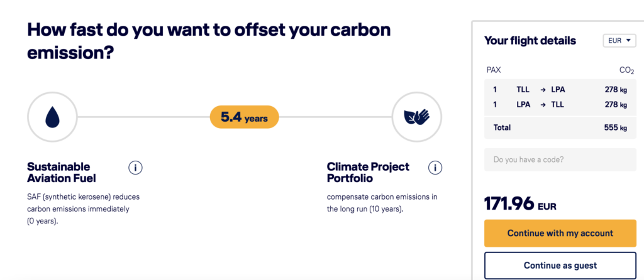644x280 pixels.
Task: Click the arrow in TLL to LPA row
Action: pos(542,90)
